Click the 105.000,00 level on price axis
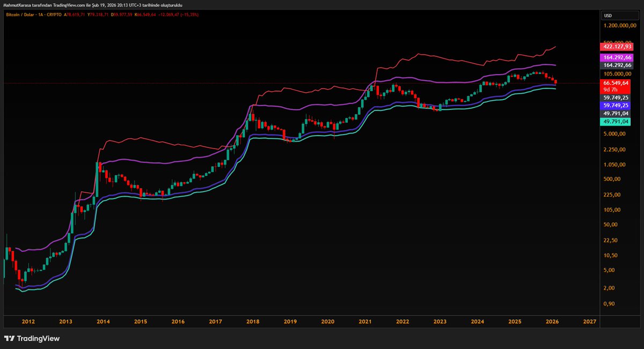 [617, 73]
